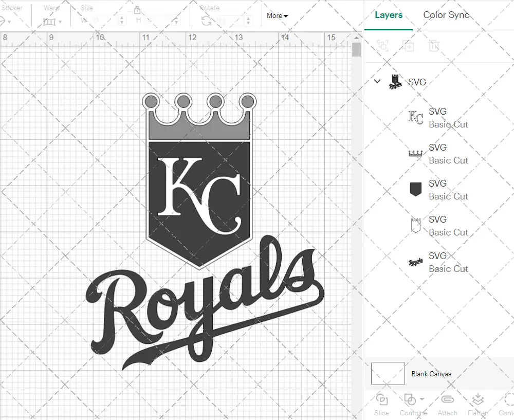The height and width of the screenshot is (420, 514).
Task: Click the Duplicate layer icon
Action: pyautogui.click(x=409, y=46)
